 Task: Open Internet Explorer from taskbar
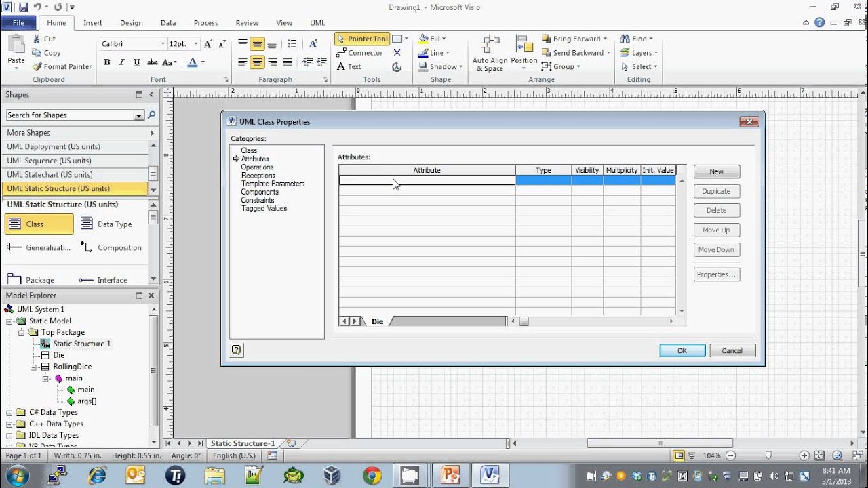tap(97, 475)
